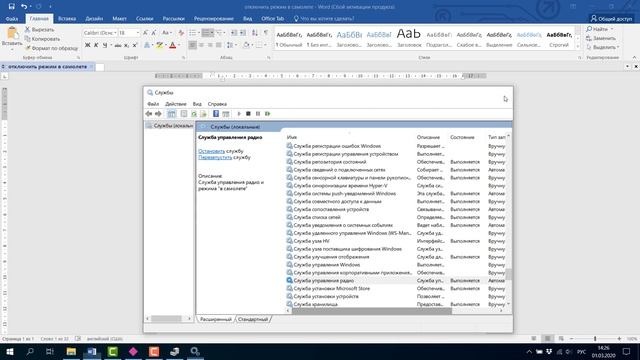Increase paragraph indent
This screenshot has height=360, width=640.
pyautogui.click(x=243, y=33)
